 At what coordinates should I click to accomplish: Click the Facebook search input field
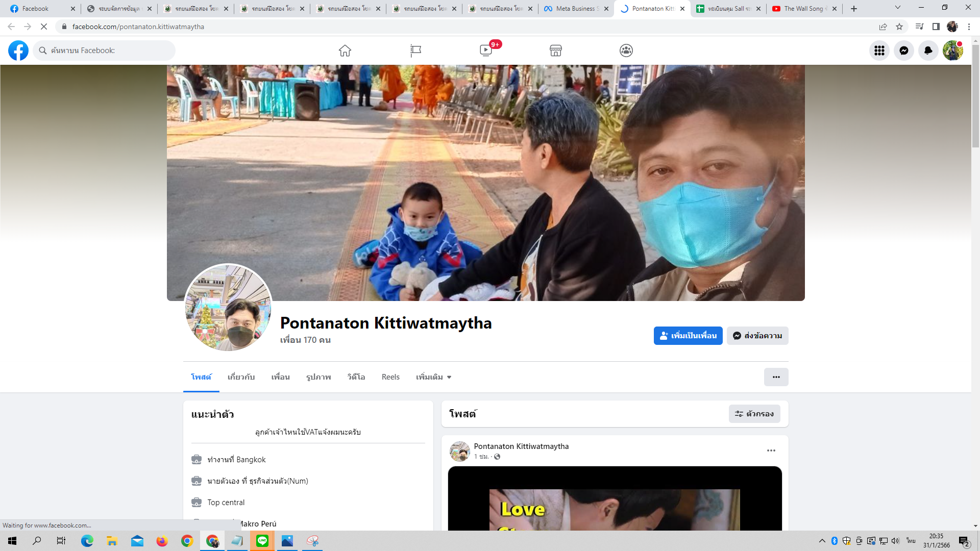click(x=110, y=51)
